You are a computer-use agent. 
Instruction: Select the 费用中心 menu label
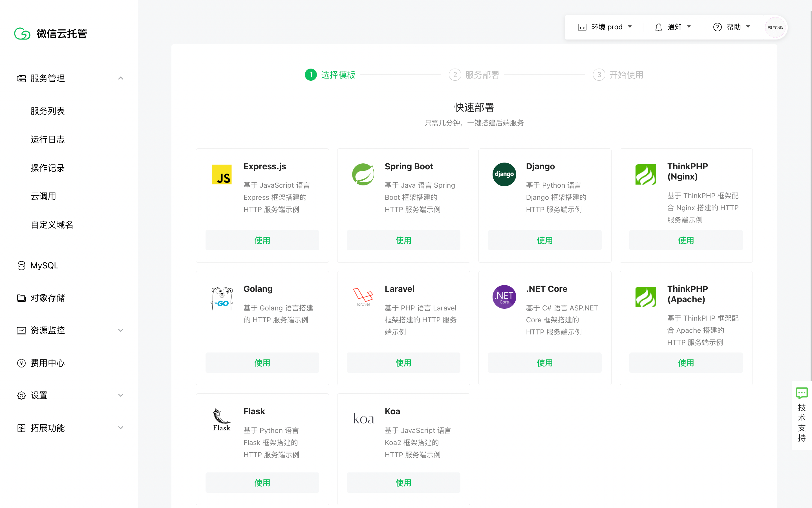(x=47, y=363)
